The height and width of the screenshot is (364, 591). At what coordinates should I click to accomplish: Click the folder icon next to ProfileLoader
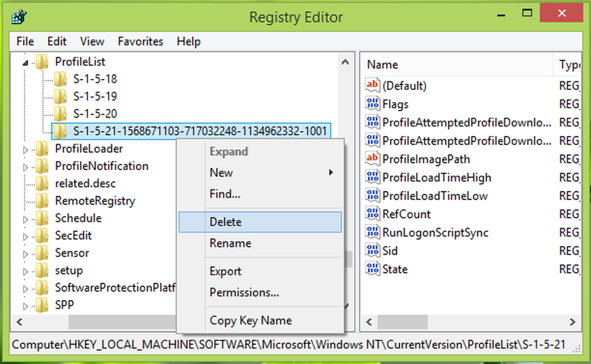point(42,149)
